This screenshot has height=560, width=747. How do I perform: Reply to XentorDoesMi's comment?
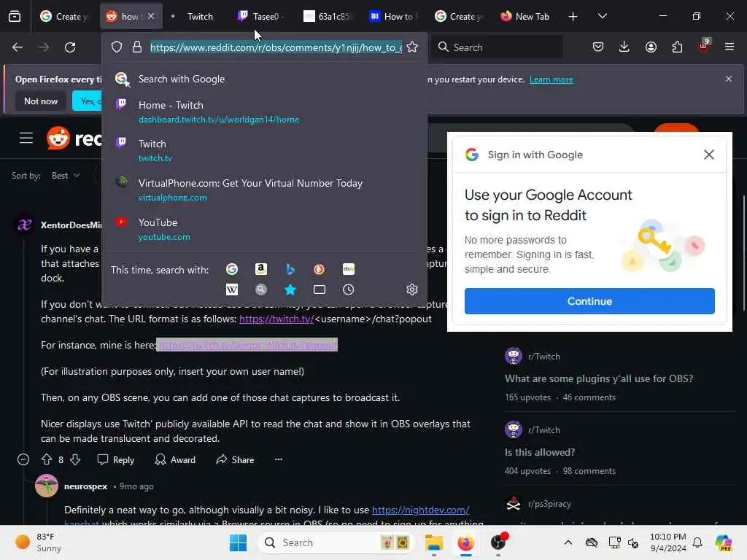click(x=116, y=459)
